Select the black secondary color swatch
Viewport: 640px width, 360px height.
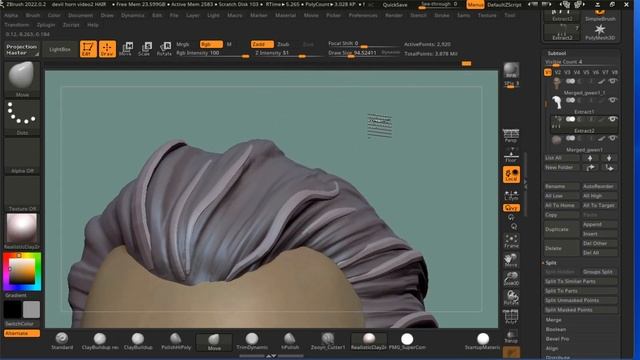tap(12, 309)
